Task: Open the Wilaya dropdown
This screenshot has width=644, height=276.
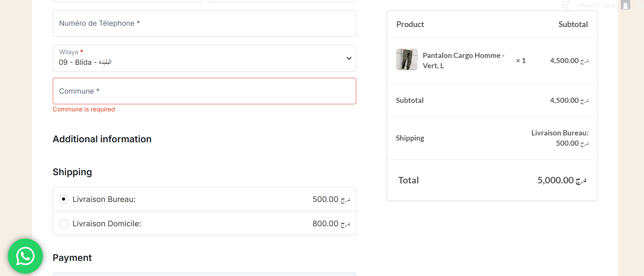Action: [x=204, y=58]
